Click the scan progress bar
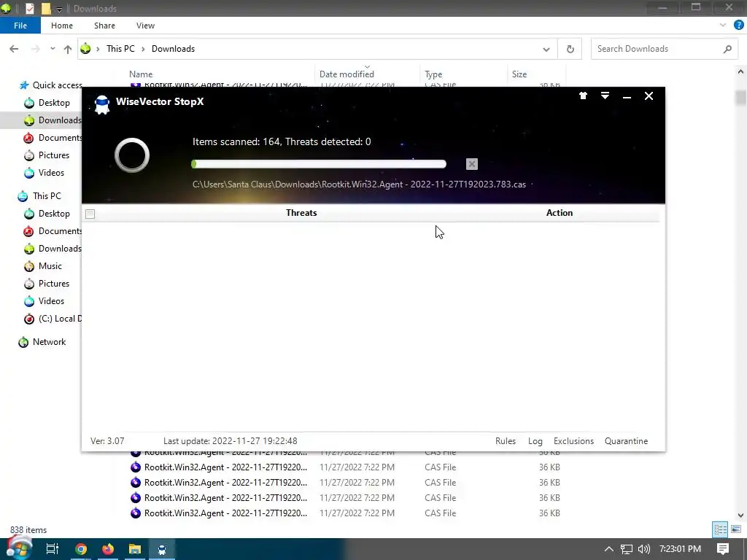Viewport: 747px width, 560px height. tap(319, 164)
